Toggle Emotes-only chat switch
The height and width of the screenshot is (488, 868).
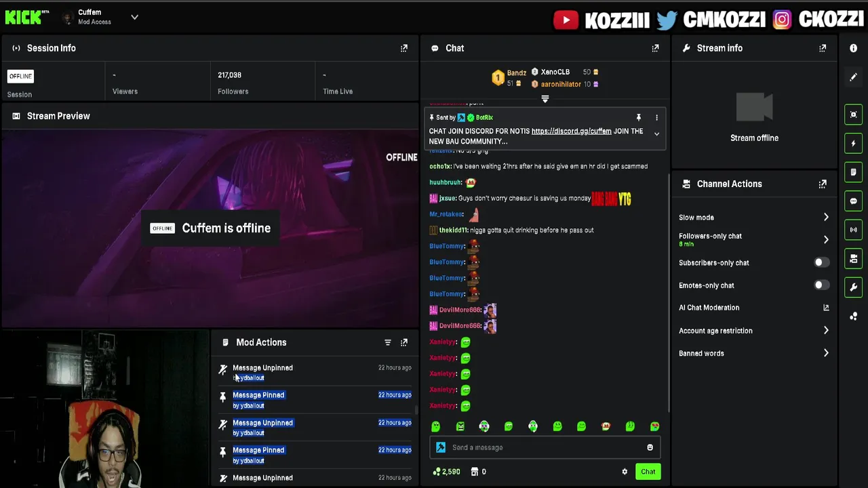[x=821, y=285]
